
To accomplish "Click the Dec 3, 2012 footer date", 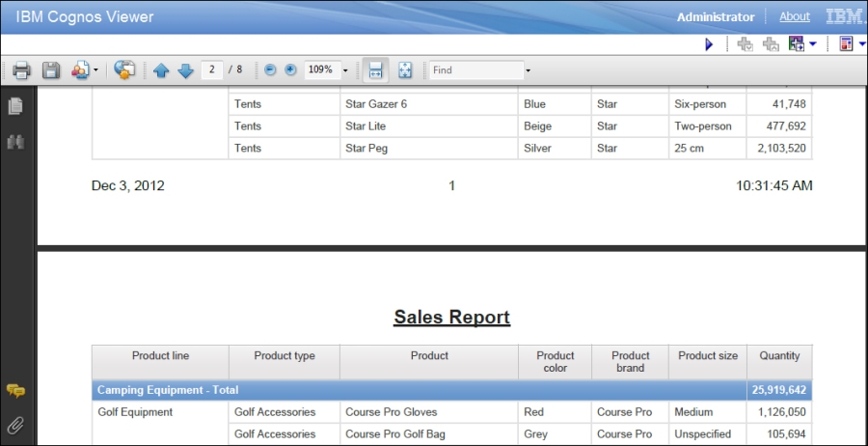I will click(128, 185).
